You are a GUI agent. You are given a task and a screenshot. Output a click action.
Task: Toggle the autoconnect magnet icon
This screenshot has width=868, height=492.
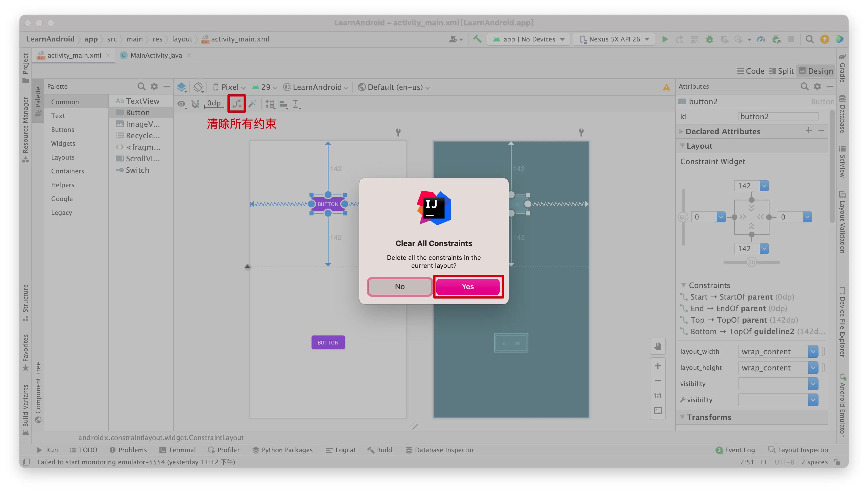tap(195, 104)
